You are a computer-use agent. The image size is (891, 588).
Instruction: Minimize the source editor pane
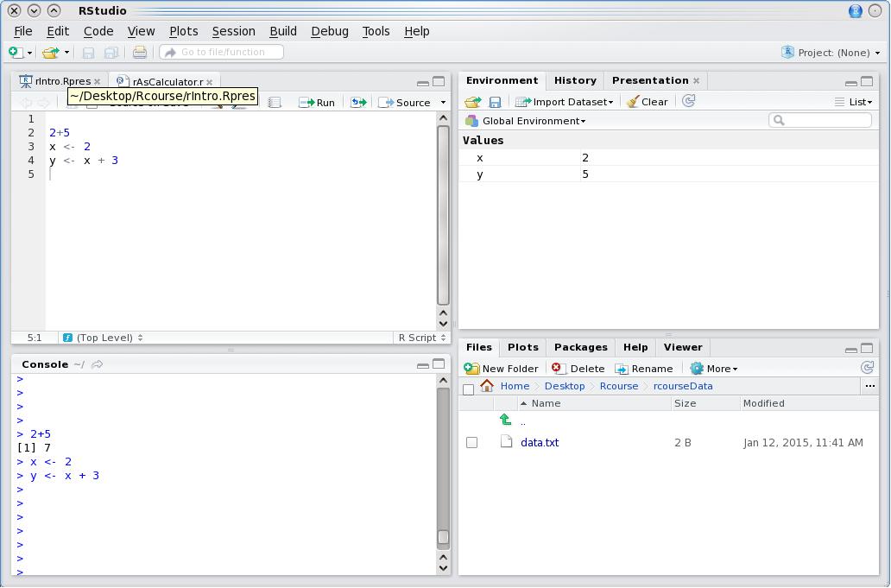pos(423,83)
